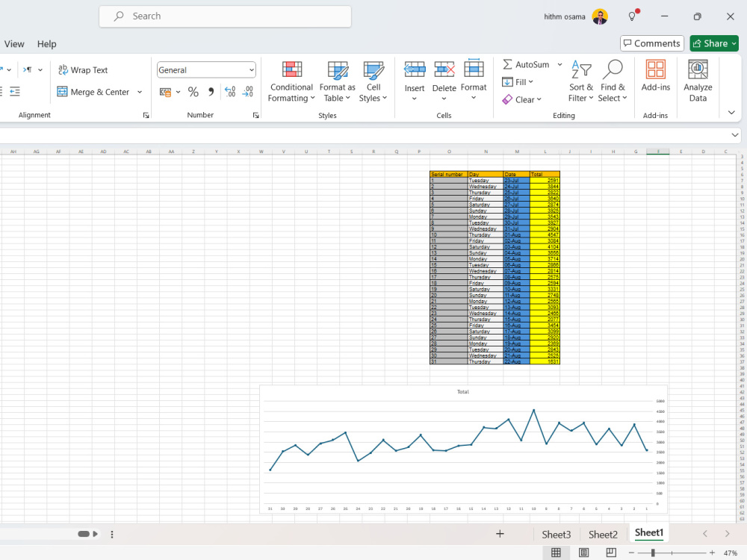Select the Serial number header cell
Image resolution: width=747 pixels, height=560 pixels.
pyautogui.click(x=449, y=174)
